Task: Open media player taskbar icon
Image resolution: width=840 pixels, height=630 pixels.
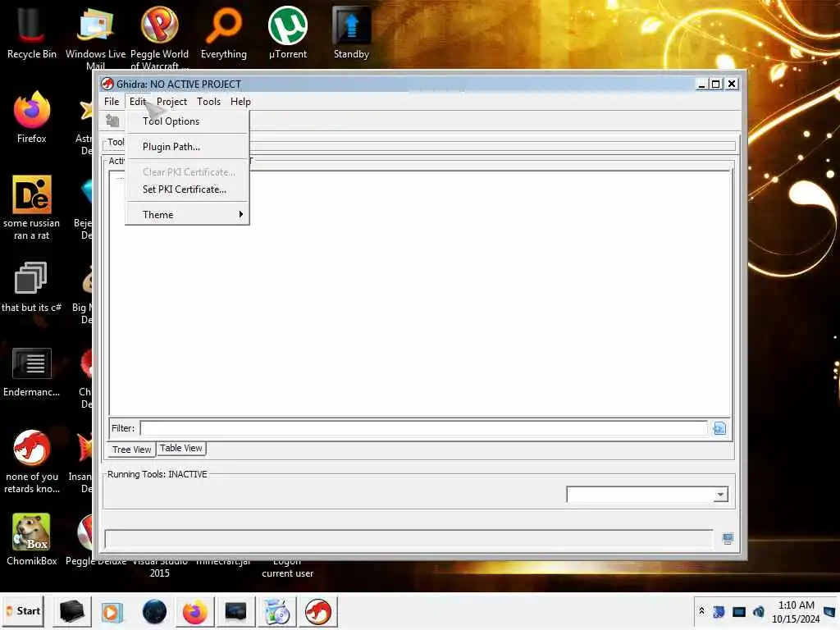Action: click(x=112, y=612)
